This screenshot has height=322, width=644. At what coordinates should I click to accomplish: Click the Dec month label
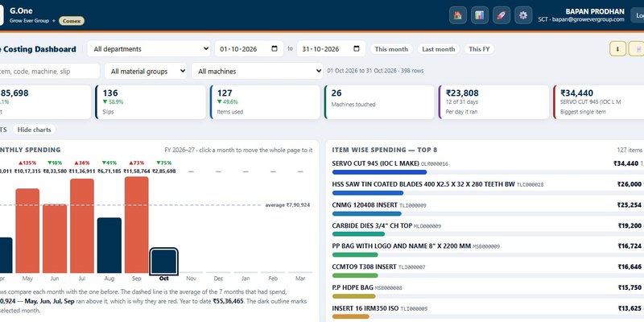218,279
